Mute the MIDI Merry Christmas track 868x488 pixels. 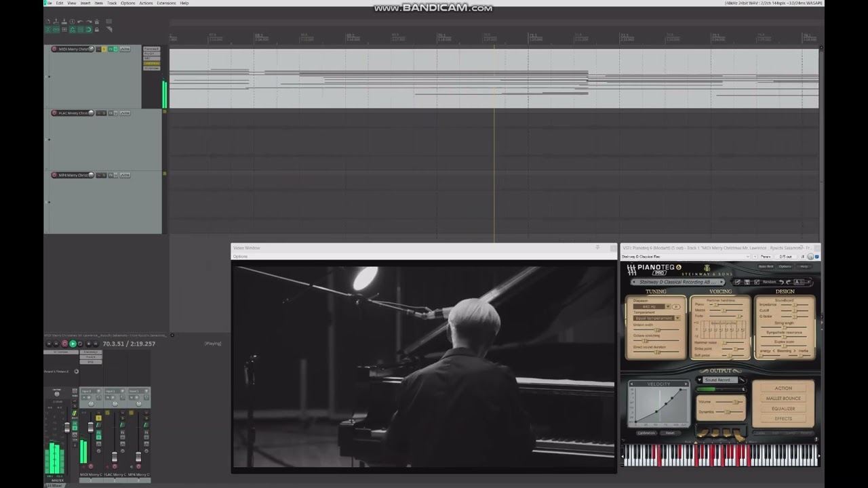(x=98, y=49)
